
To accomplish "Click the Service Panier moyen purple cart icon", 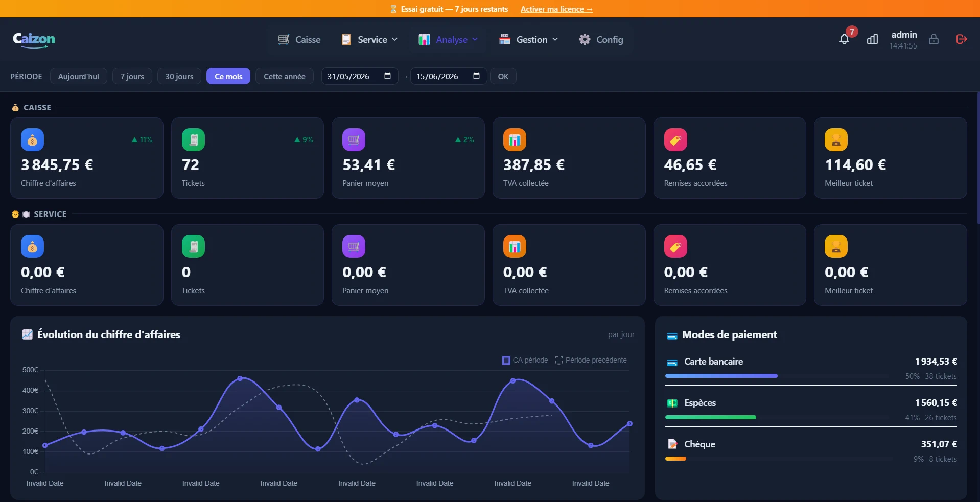I will point(354,247).
